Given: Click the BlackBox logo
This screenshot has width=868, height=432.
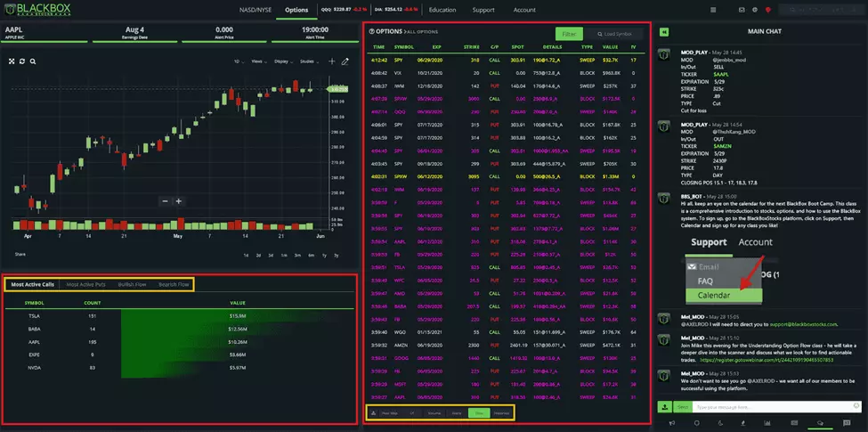Looking at the screenshot, I should (37, 10).
